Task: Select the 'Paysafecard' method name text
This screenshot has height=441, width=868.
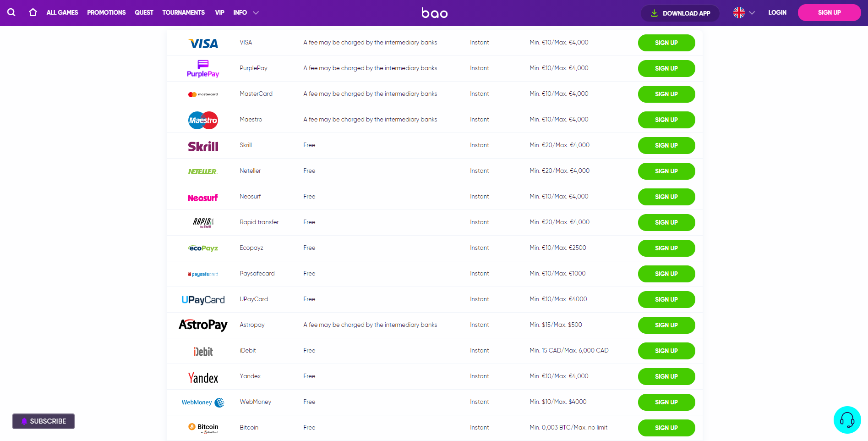Action: point(257,273)
